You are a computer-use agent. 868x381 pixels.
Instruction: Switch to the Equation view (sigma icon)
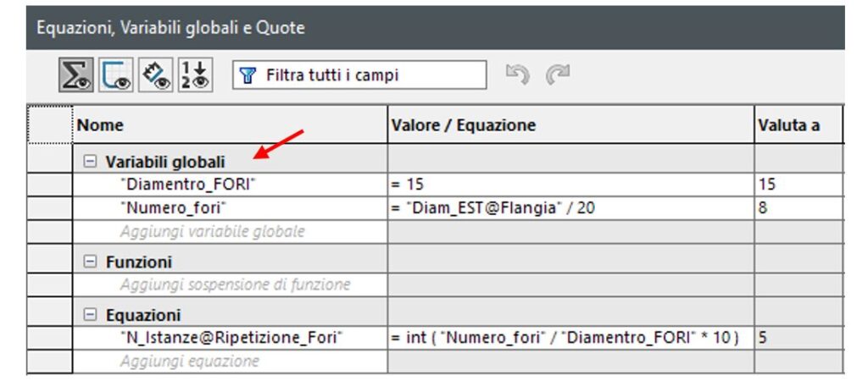click(x=75, y=75)
